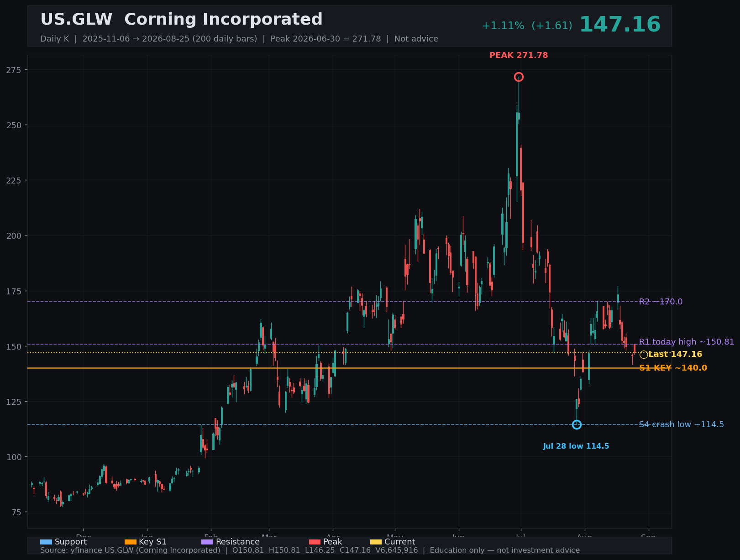Click the 250 y-axis tick label
Screen dimensions: 740x560
click(x=14, y=125)
